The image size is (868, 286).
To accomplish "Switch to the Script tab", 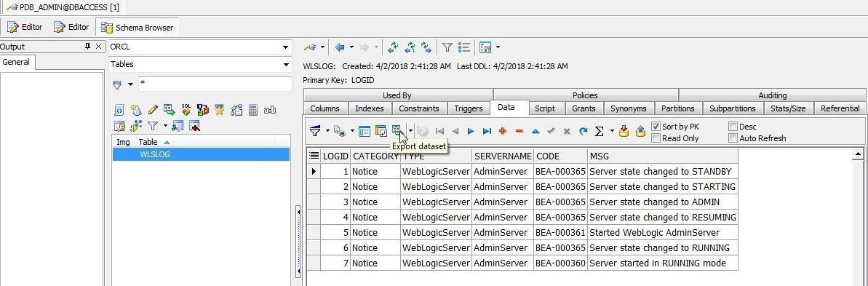I will tap(545, 108).
